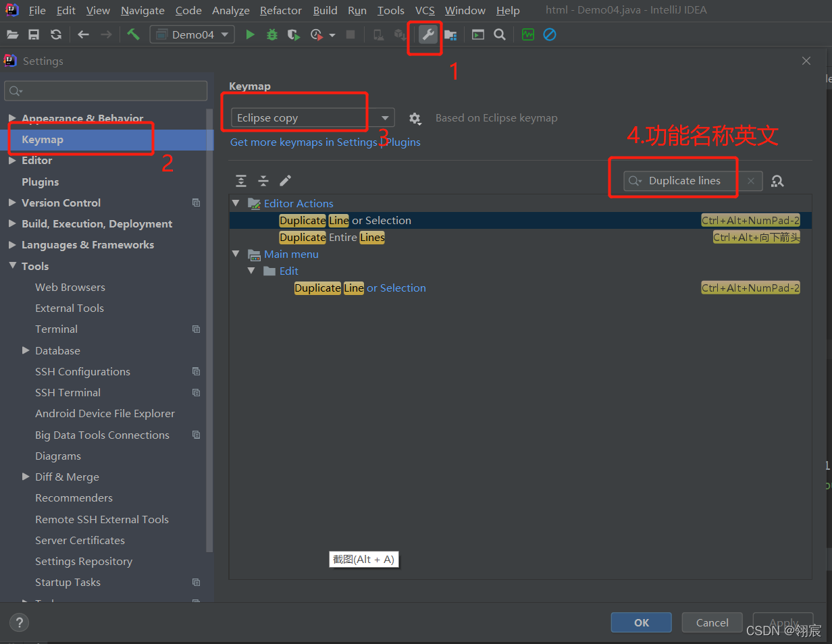
Task: Click the Run with Coverage shield icon
Action: [x=293, y=34]
